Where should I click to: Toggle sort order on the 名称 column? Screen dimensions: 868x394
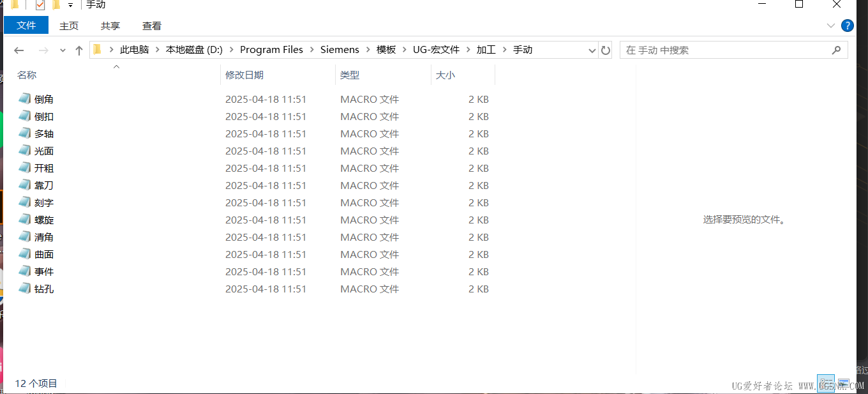click(27, 75)
